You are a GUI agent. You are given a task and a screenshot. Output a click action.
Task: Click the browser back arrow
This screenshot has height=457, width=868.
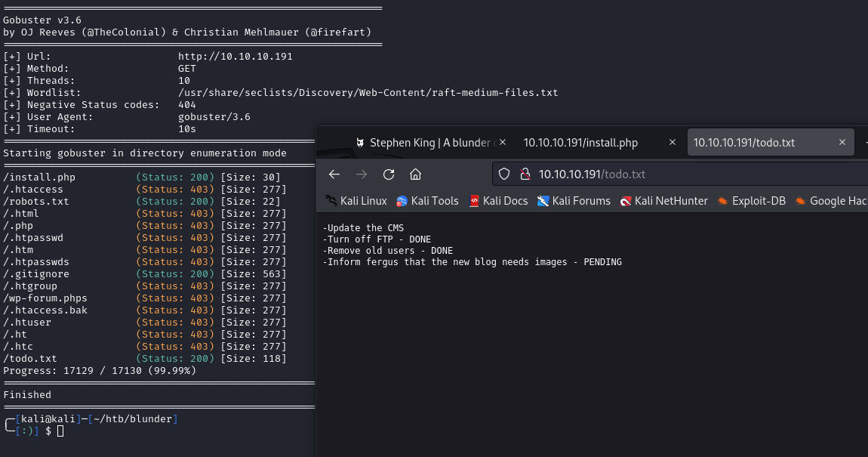click(x=334, y=174)
